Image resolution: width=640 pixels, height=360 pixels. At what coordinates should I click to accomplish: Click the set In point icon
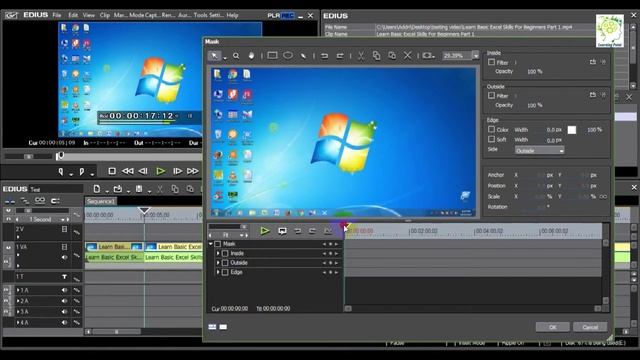point(61,172)
